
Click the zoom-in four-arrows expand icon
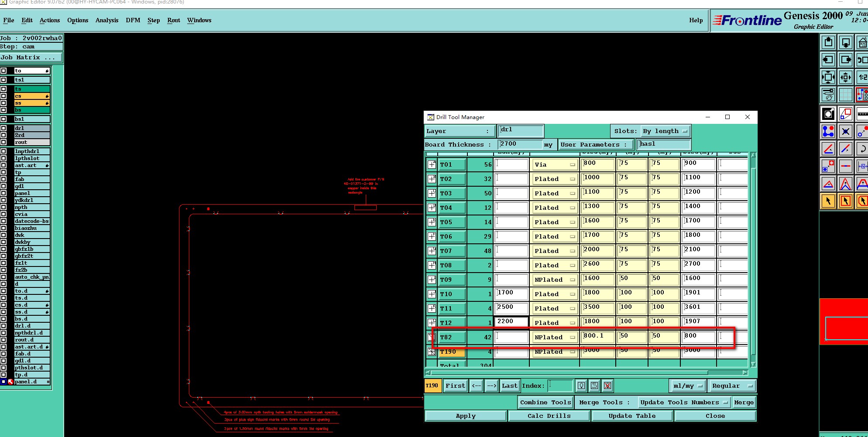point(828,77)
